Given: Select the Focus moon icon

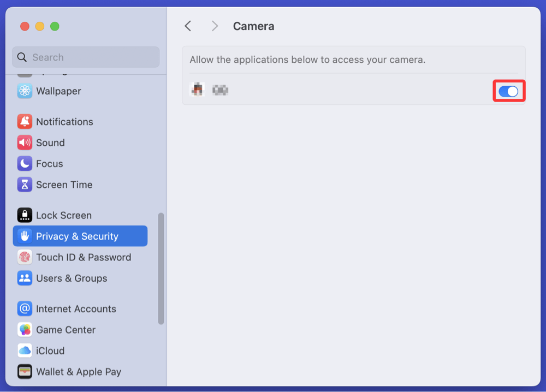Looking at the screenshot, I should [25, 164].
